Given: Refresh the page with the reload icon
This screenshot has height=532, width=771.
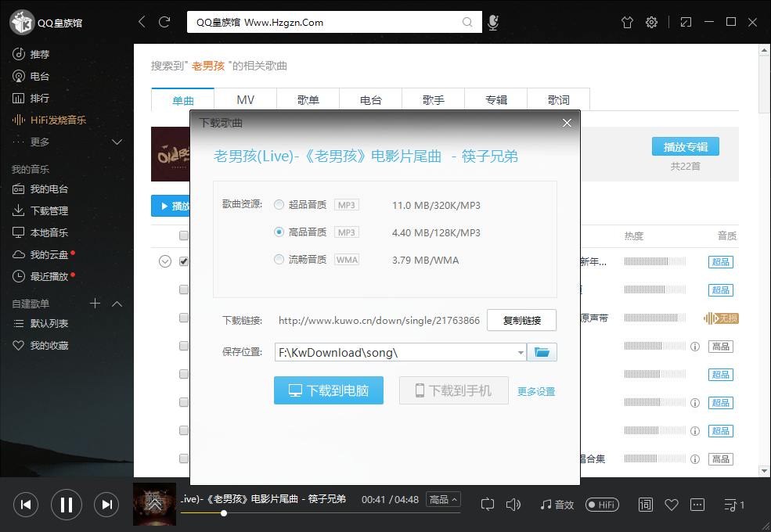Looking at the screenshot, I should click(x=164, y=22).
